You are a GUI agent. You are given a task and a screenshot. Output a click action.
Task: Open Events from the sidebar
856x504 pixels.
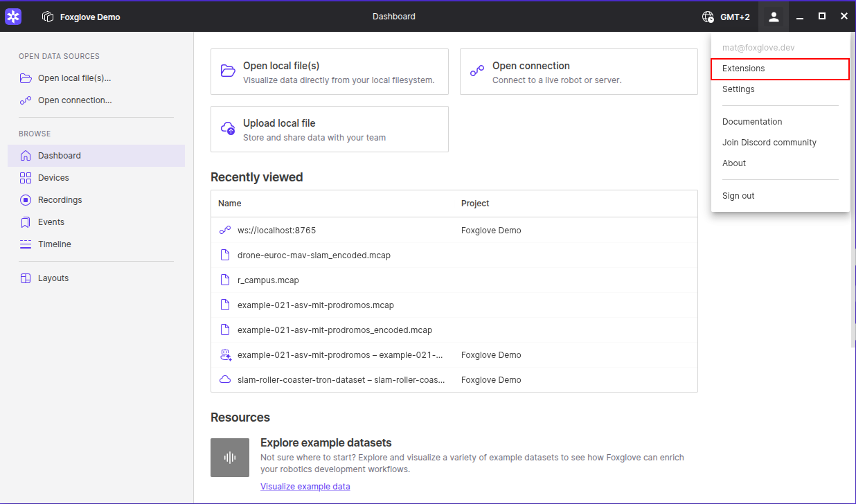[x=51, y=222]
